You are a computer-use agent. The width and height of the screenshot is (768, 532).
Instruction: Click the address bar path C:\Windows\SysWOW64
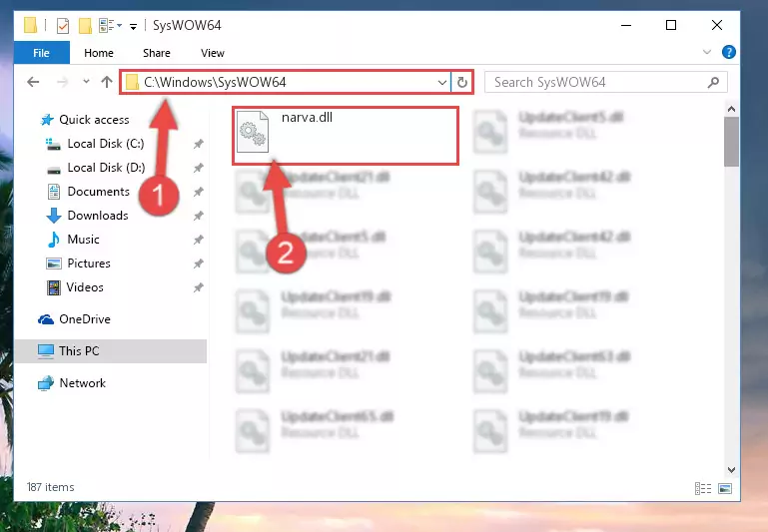(x=215, y=82)
